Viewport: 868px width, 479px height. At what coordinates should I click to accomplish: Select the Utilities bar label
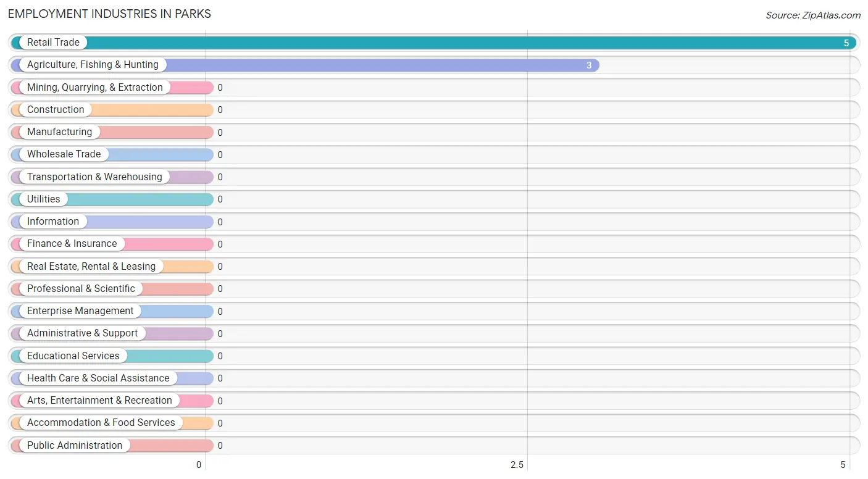pyautogui.click(x=44, y=199)
